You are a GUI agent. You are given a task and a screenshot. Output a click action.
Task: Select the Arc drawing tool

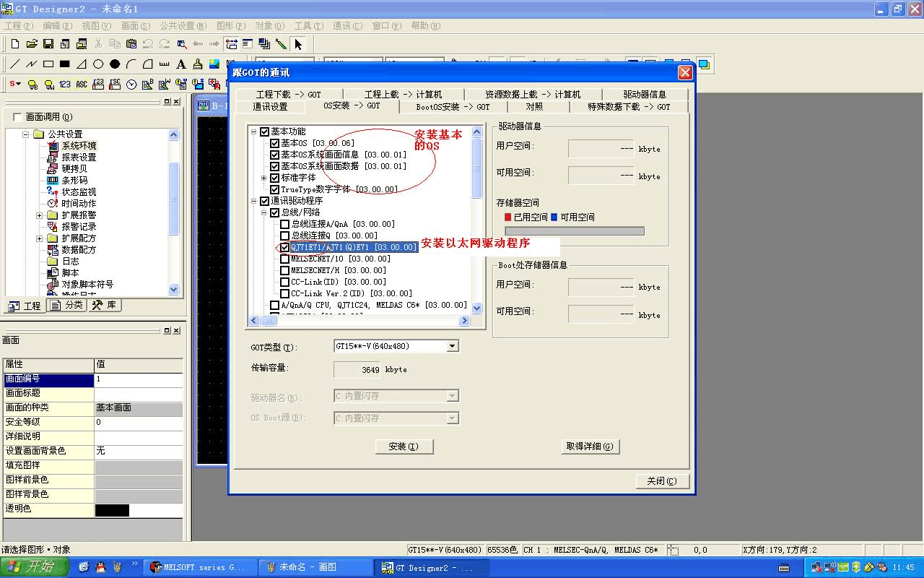tap(131, 64)
